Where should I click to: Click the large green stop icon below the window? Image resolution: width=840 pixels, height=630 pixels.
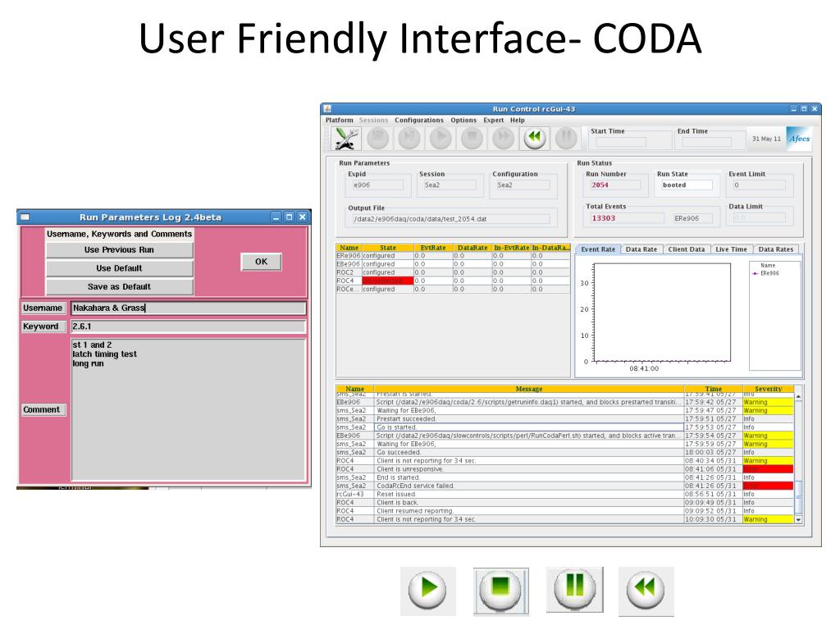pos(500,589)
